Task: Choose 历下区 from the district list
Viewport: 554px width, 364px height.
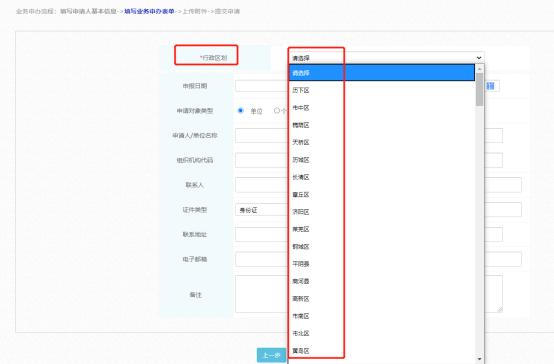Action: point(382,90)
